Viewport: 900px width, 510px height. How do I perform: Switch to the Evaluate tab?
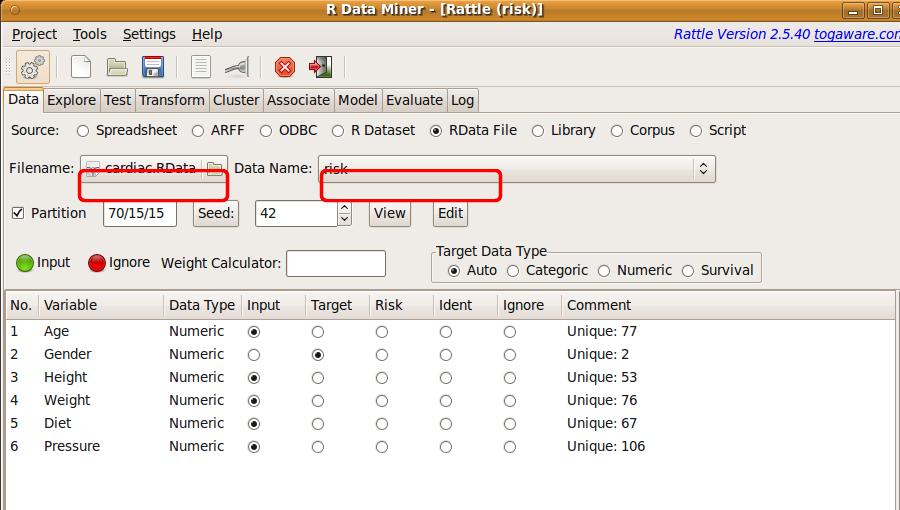click(x=414, y=100)
